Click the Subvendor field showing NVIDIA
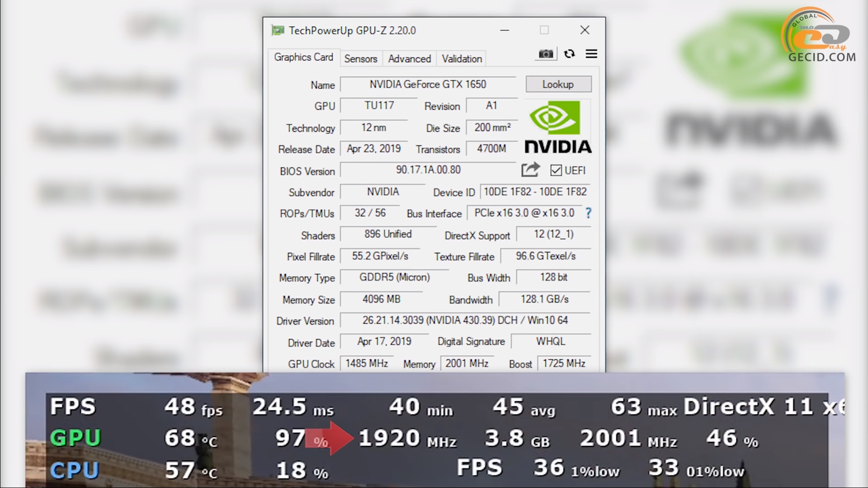 point(383,192)
